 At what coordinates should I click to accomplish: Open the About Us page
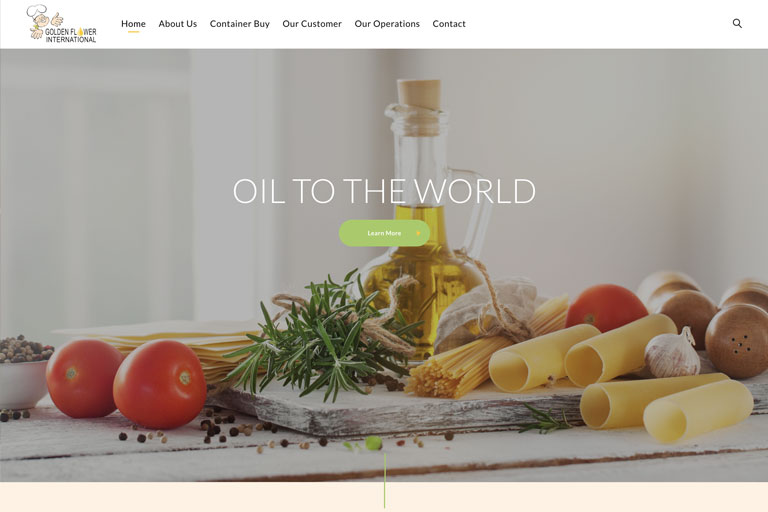click(x=177, y=24)
